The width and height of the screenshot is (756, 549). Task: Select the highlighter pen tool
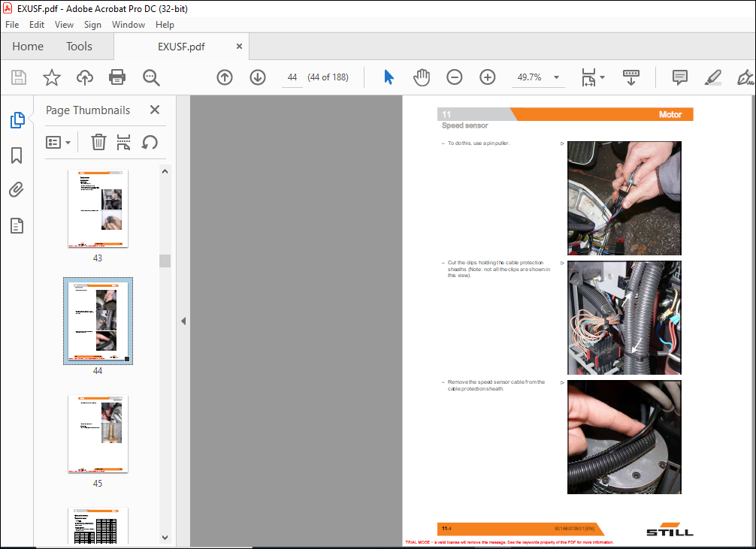click(712, 77)
